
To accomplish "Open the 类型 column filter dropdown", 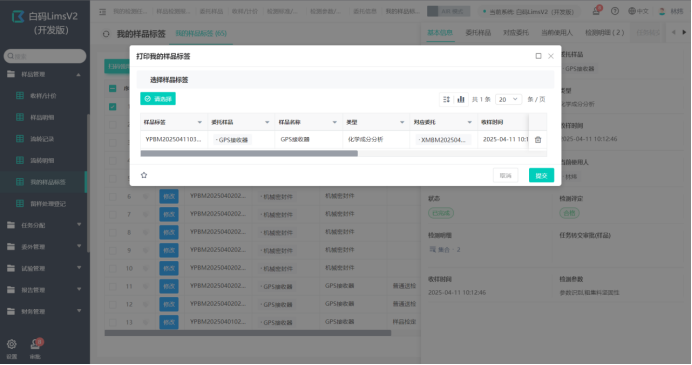I will (402, 123).
